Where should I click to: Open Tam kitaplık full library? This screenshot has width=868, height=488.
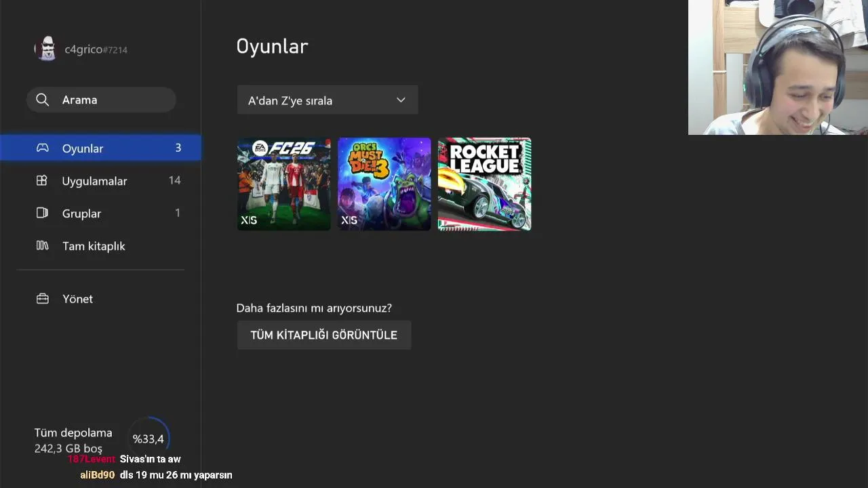tap(100, 245)
